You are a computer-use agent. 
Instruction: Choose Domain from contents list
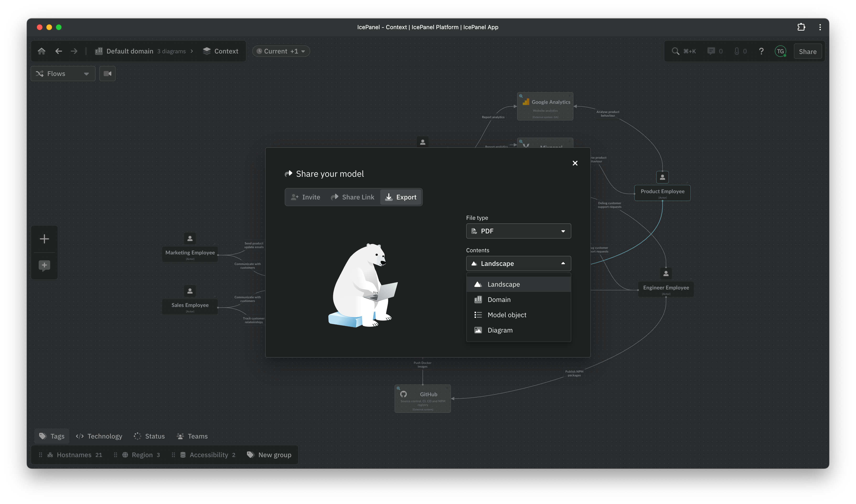tap(518, 300)
